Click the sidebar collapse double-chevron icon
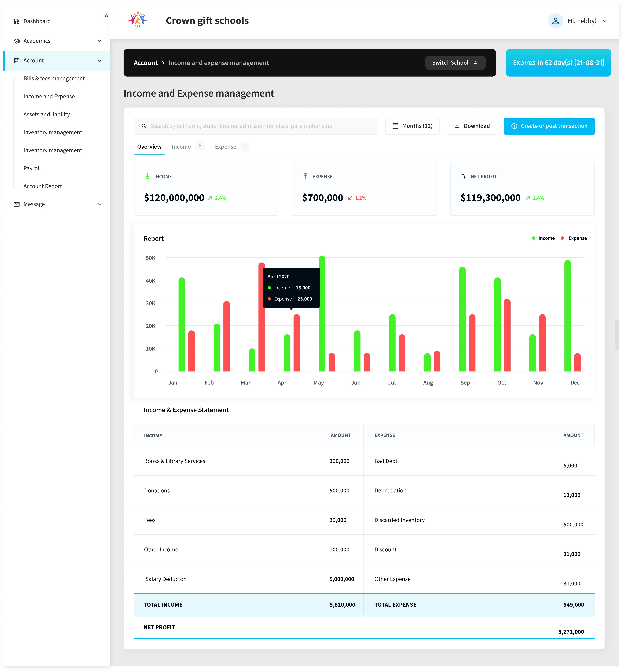Viewport: 625px width, 672px height. 106,16
